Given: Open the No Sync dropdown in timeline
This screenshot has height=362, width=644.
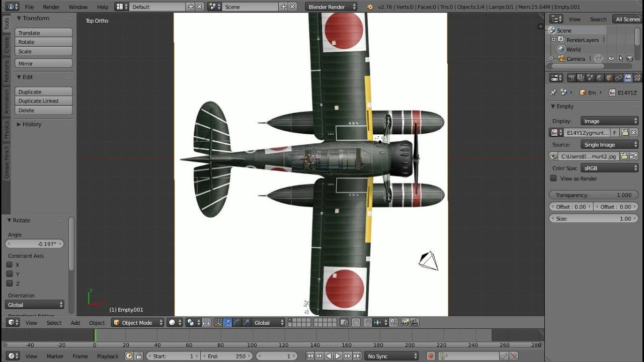Looking at the screenshot, I should [x=392, y=356].
